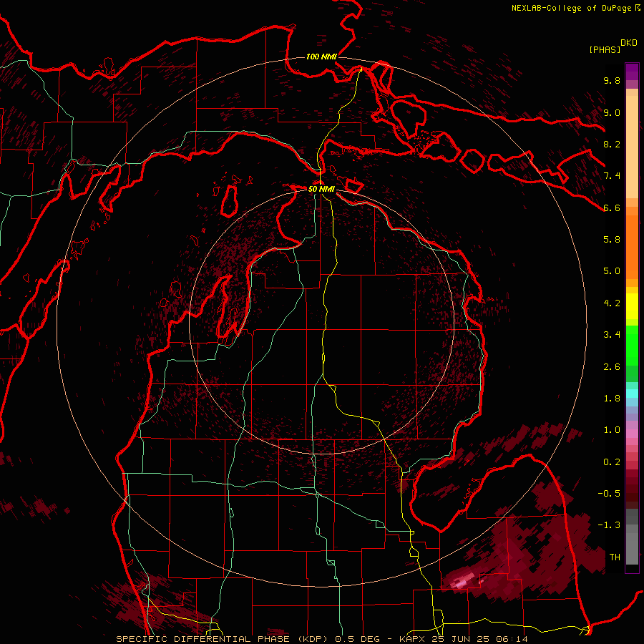The width and height of the screenshot is (644, 644).
Task: Click the 8.2 color scale value
Action: (612, 144)
